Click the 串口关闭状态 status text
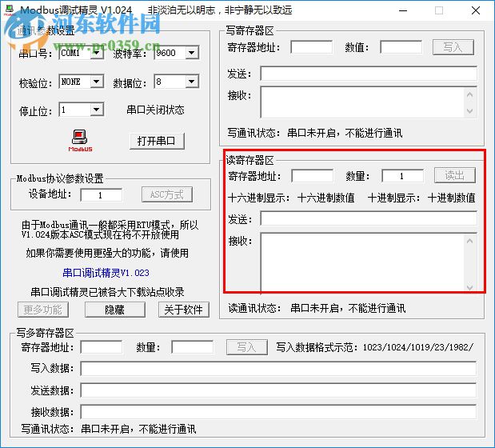The height and width of the screenshot is (448, 495). coord(155,110)
